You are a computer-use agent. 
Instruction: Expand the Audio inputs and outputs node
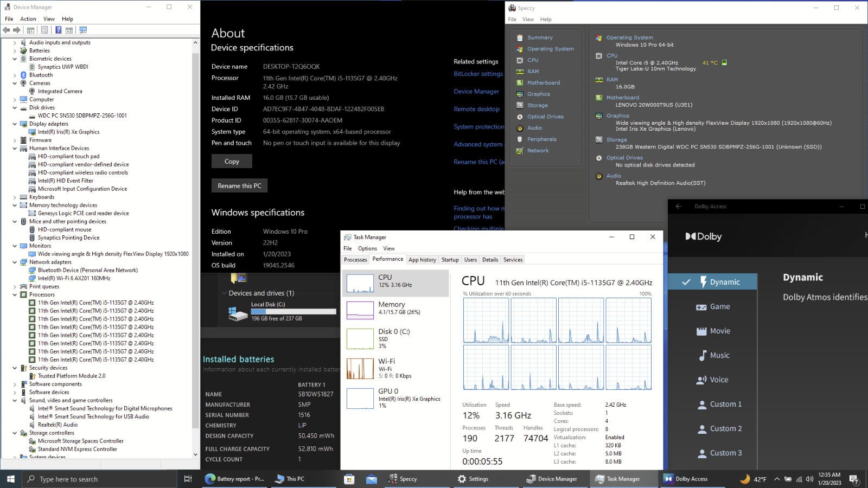pos(15,42)
